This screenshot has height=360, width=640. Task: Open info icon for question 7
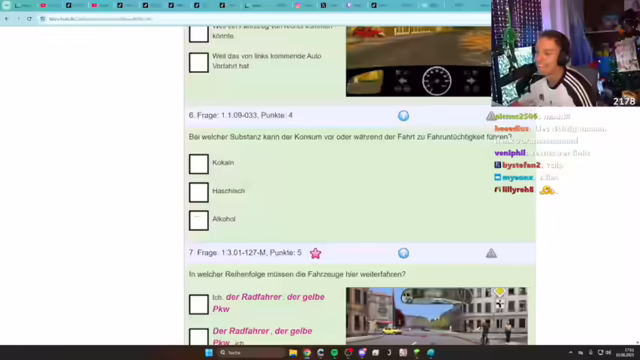pos(403,253)
